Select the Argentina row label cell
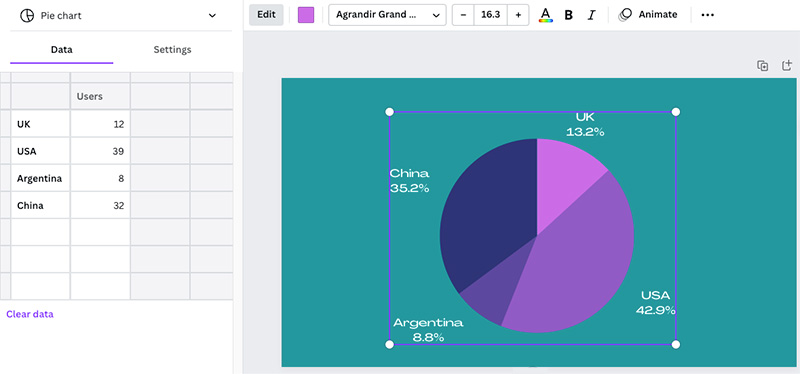This screenshot has width=800, height=374. click(x=40, y=179)
